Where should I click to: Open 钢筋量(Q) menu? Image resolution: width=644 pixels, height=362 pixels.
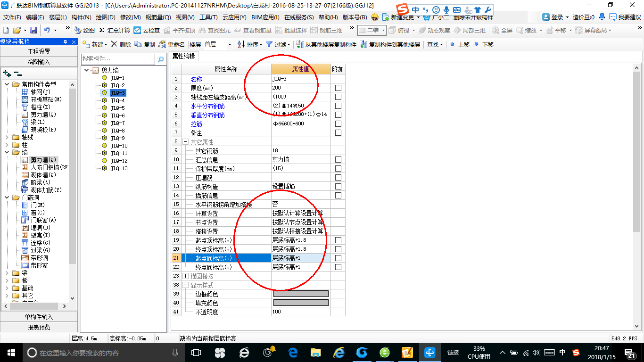[158, 17]
